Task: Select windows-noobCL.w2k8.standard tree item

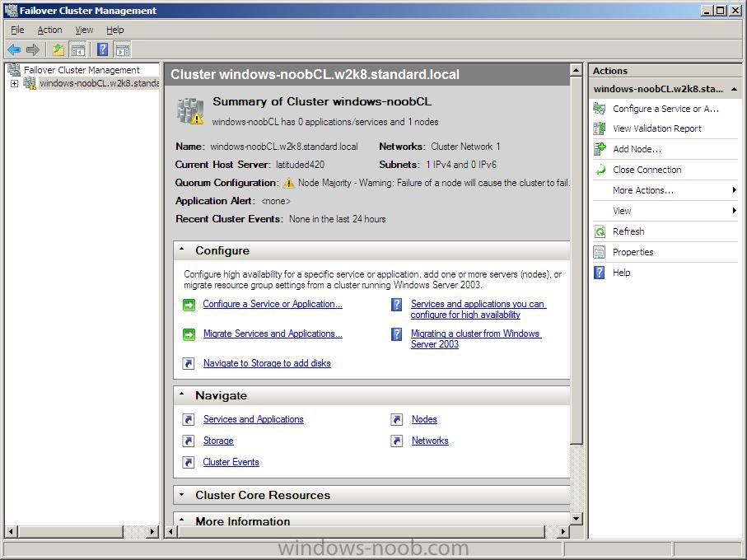Action: pos(99,83)
